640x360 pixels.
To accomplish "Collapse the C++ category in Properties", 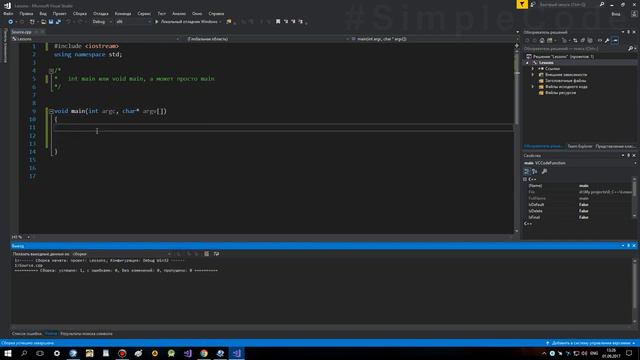I will (525, 179).
